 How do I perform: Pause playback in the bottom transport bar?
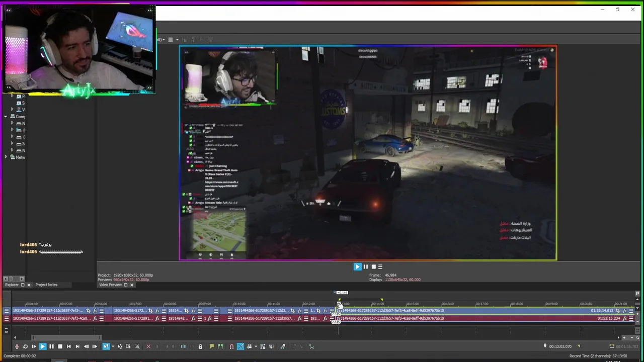[51, 346]
